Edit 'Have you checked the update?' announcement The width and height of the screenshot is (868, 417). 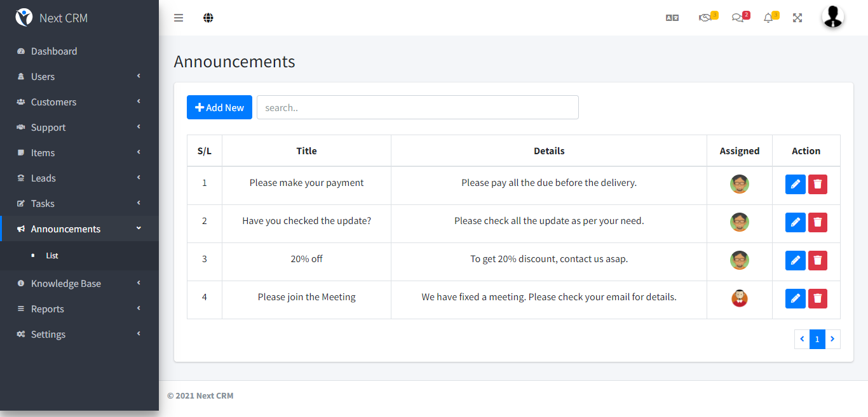(x=795, y=222)
